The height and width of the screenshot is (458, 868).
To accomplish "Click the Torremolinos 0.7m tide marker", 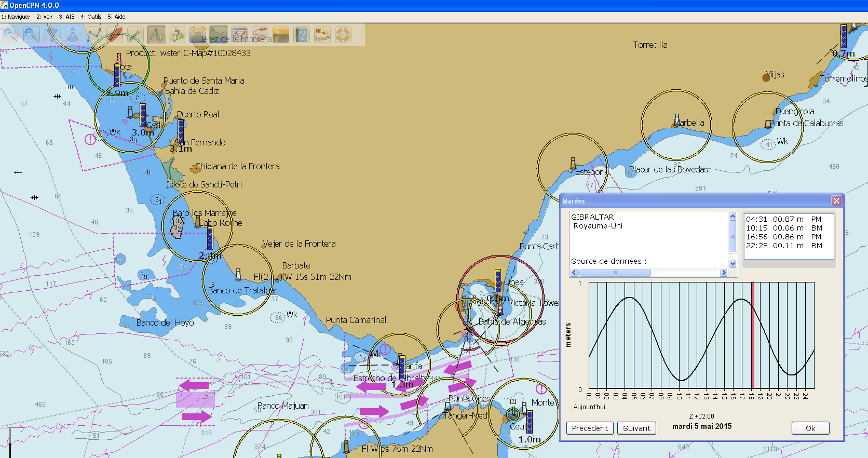I will (844, 36).
